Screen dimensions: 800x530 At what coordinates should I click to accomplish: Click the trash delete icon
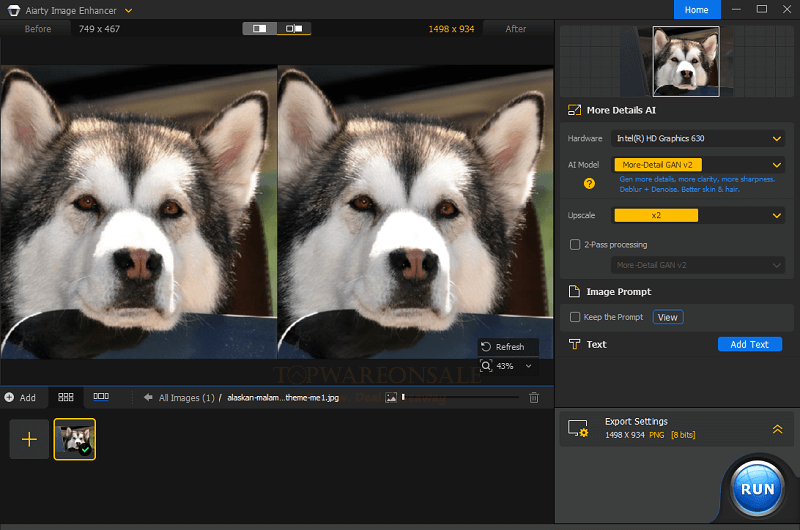[x=534, y=397]
